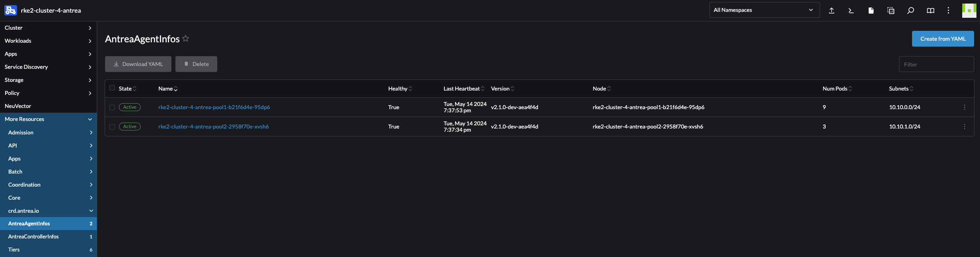The image size is (980, 257).
Task: Check the pool1-b21f6d4e-95dp6 row checkbox
Action: [x=112, y=108]
